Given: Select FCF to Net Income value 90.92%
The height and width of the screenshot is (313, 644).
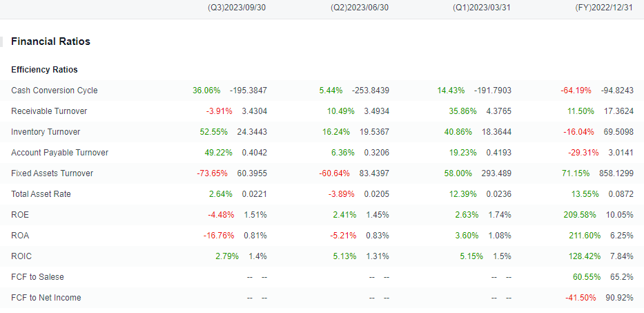Looking at the screenshot, I should [620, 298].
